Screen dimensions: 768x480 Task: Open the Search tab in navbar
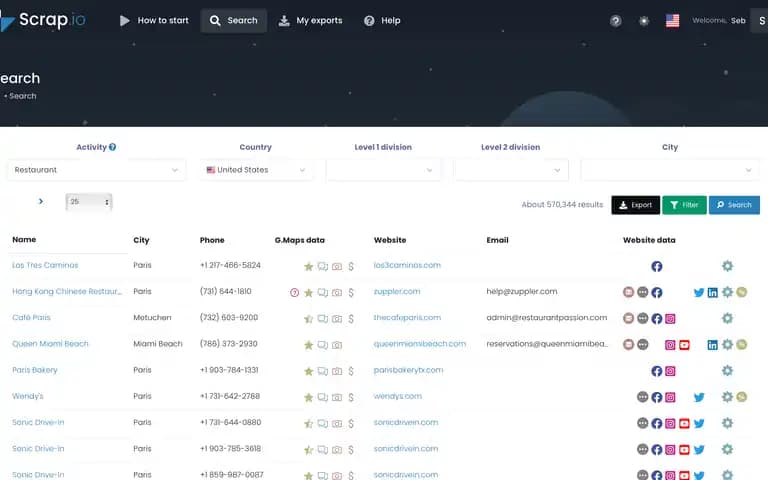pos(234,21)
